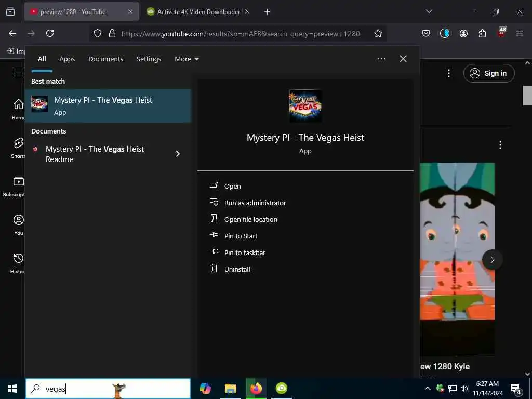Click the tracking protection shield icon

click(98, 33)
